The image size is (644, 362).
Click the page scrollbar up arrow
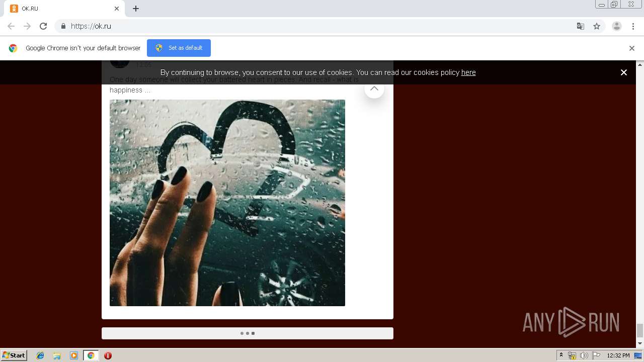click(x=640, y=64)
